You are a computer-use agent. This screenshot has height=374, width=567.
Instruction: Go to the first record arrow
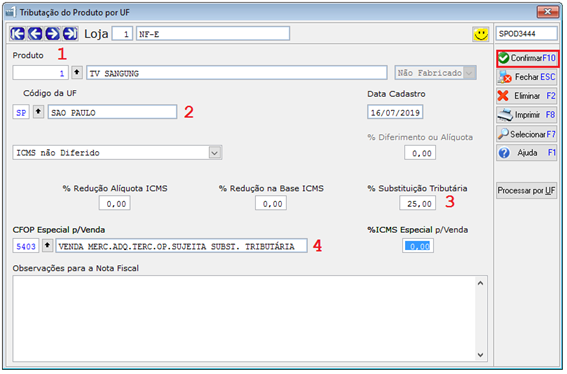[17, 34]
